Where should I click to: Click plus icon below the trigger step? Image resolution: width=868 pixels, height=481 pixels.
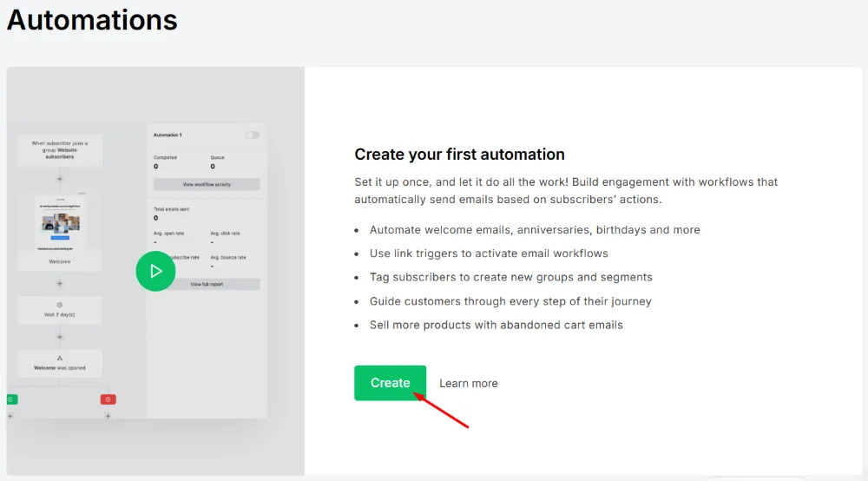60,179
